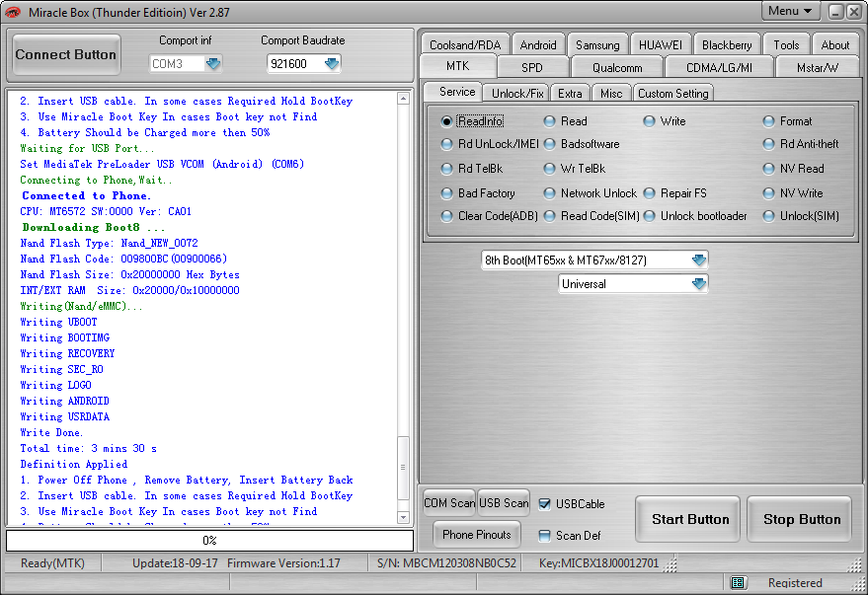This screenshot has width=868, height=595.
Task: Open the Comport Baudrate 921600 dropdown
Action: [x=332, y=63]
